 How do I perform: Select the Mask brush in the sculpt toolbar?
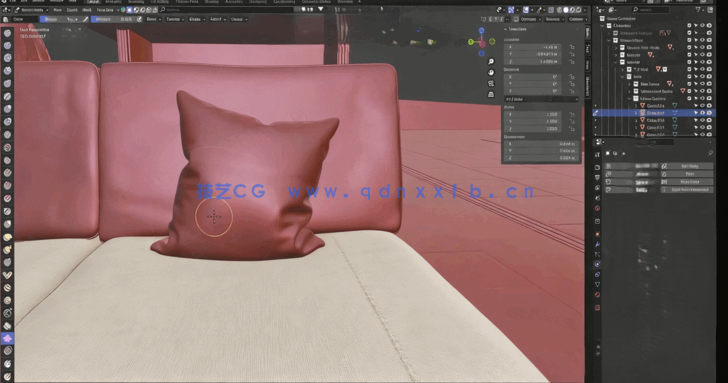point(7,364)
